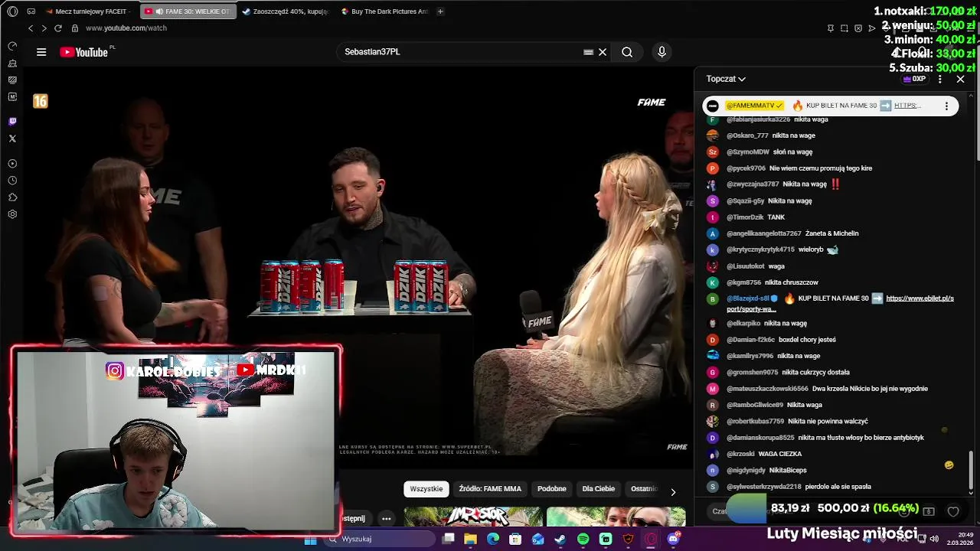
Task: Open the YouTube hamburger guide menu
Action: tap(41, 52)
